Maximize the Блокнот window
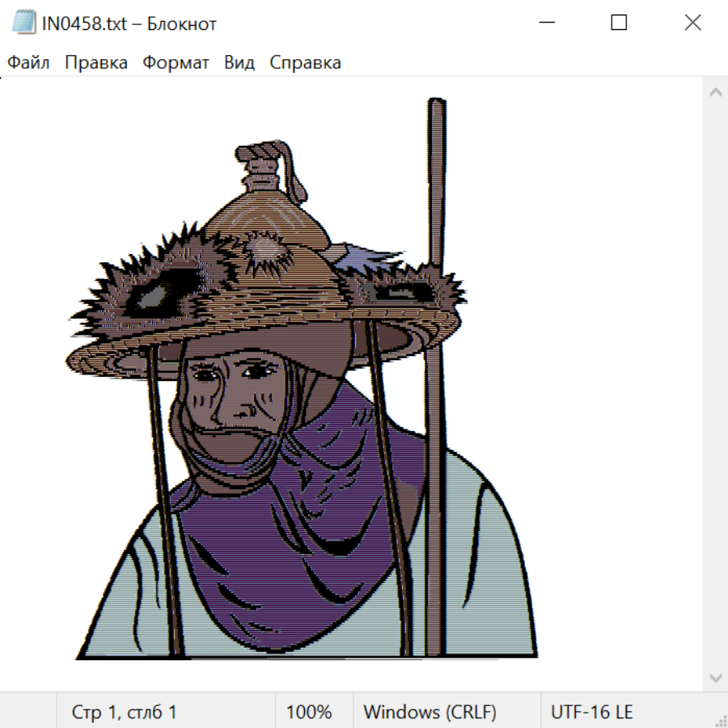The width and height of the screenshot is (728, 728). pyautogui.click(x=619, y=23)
